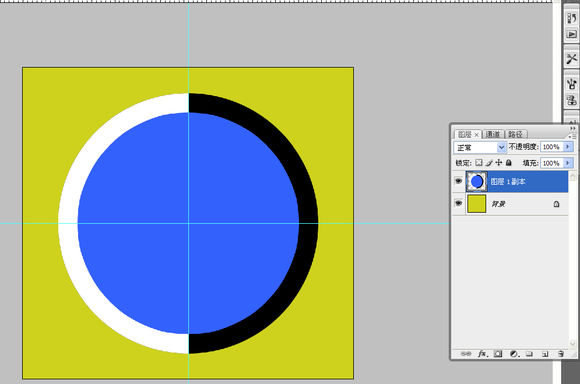Toggle lock all padlock icon

coord(509,162)
